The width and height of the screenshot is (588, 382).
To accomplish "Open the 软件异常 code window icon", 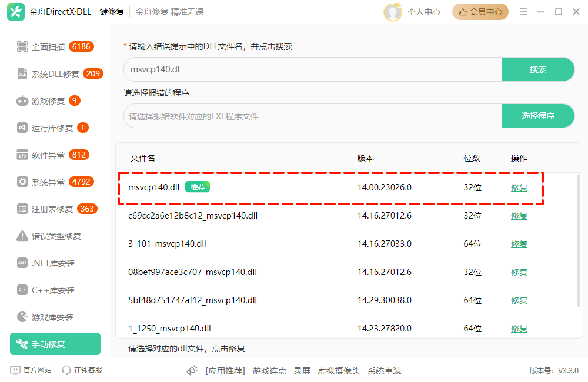I will click(x=22, y=155).
